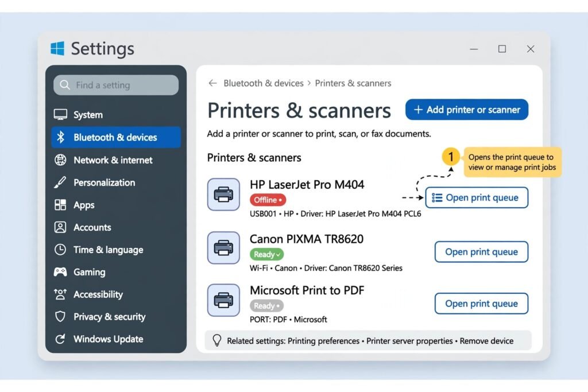588x392 pixels.
Task: Click the red Offline status badge
Action: 268,200
